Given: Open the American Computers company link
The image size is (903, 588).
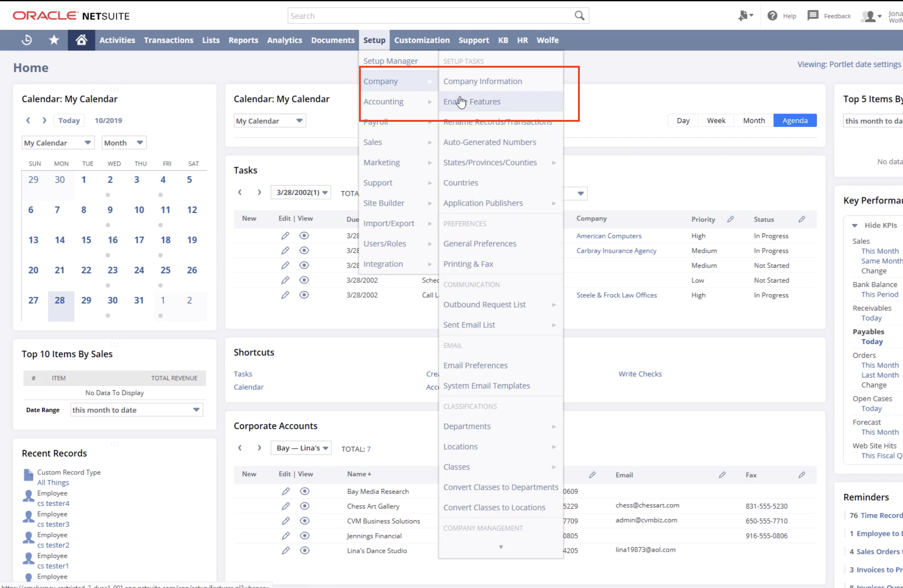Looking at the screenshot, I should (609, 236).
